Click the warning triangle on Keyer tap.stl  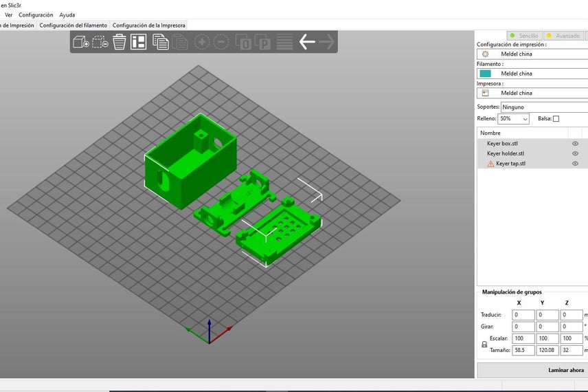pyautogui.click(x=490, y=164)
